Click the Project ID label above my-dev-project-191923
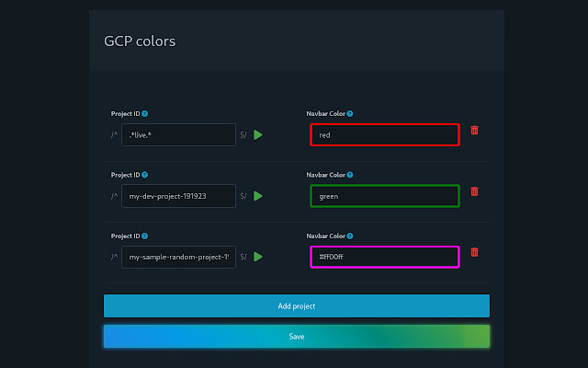Viewport: 588px width, 368px height. pos(125,175)
